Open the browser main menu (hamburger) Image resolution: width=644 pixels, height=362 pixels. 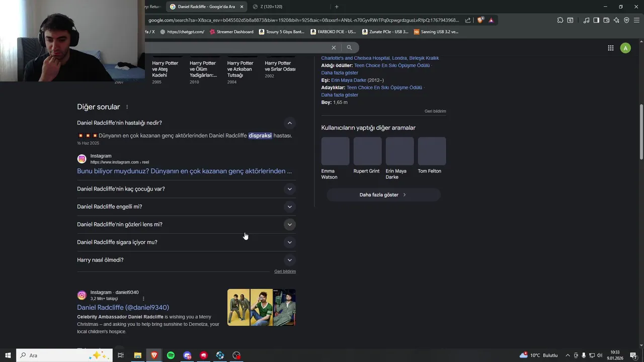pyautogui.click(x=636, y=20)
